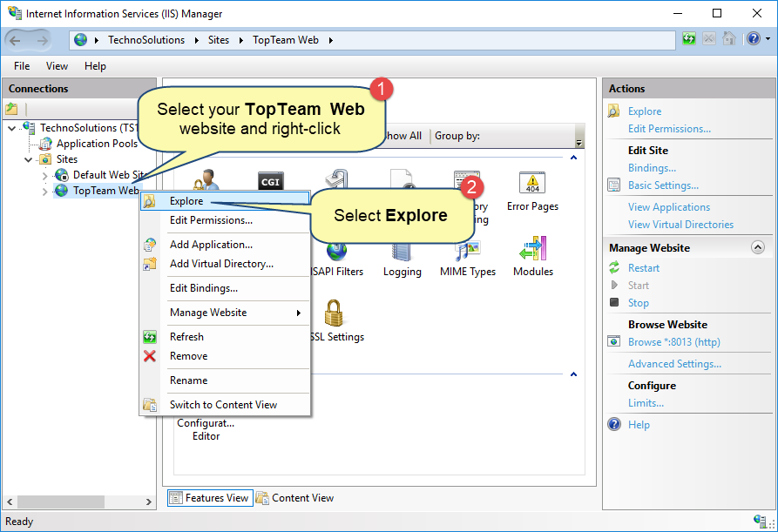Screen dimensions: 778x532
Task: Choose Edit Bindings in context menu
Action: coord(226,288)
